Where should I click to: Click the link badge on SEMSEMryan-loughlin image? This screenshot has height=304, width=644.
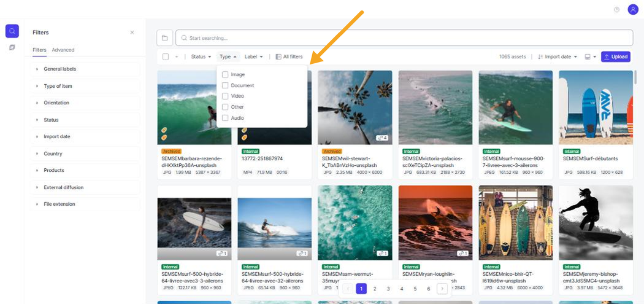[x=463, y=253]
